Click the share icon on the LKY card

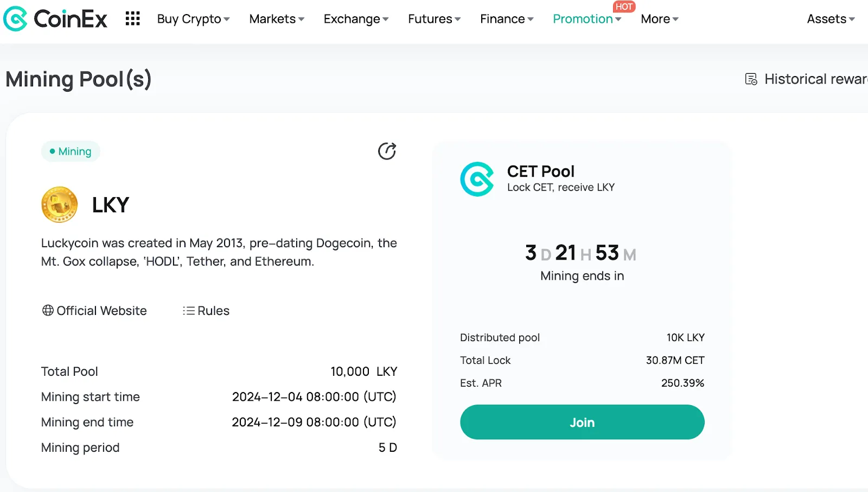[387, 151]
